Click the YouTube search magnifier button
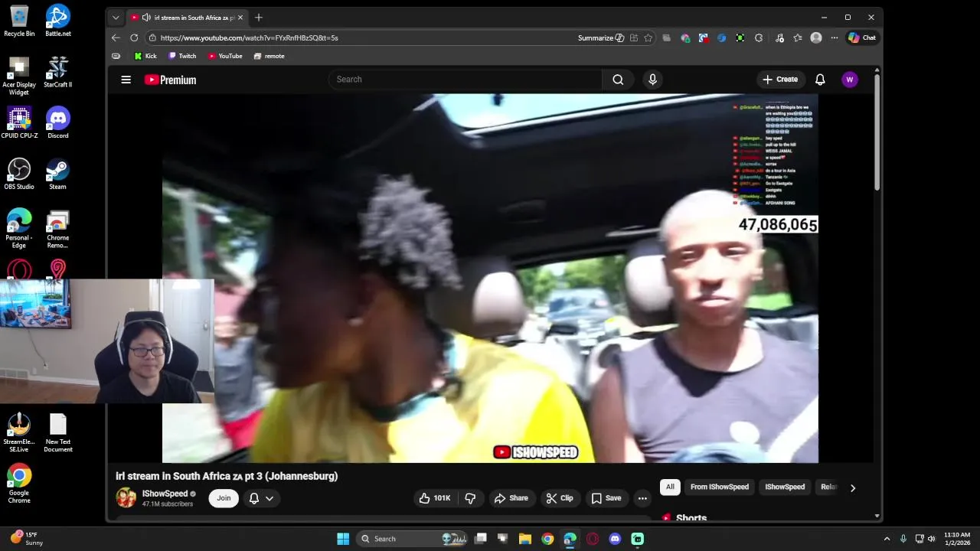 (x=618, y=80)
